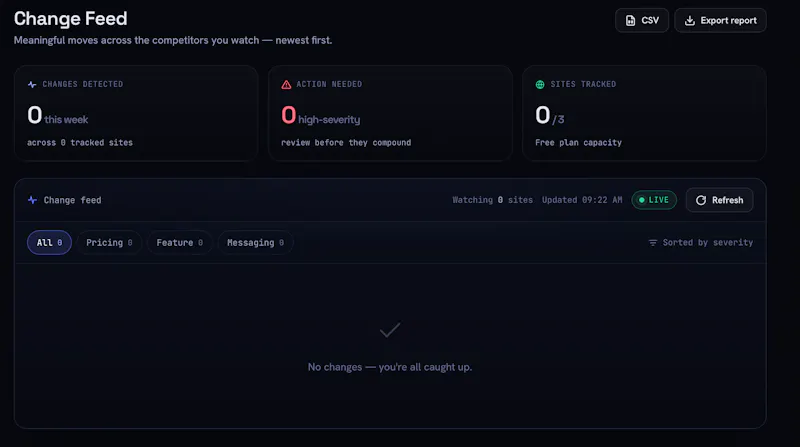Filter feed by Pricing changes
The height and width of the screenshot is (447, 800).
point(109,242)
